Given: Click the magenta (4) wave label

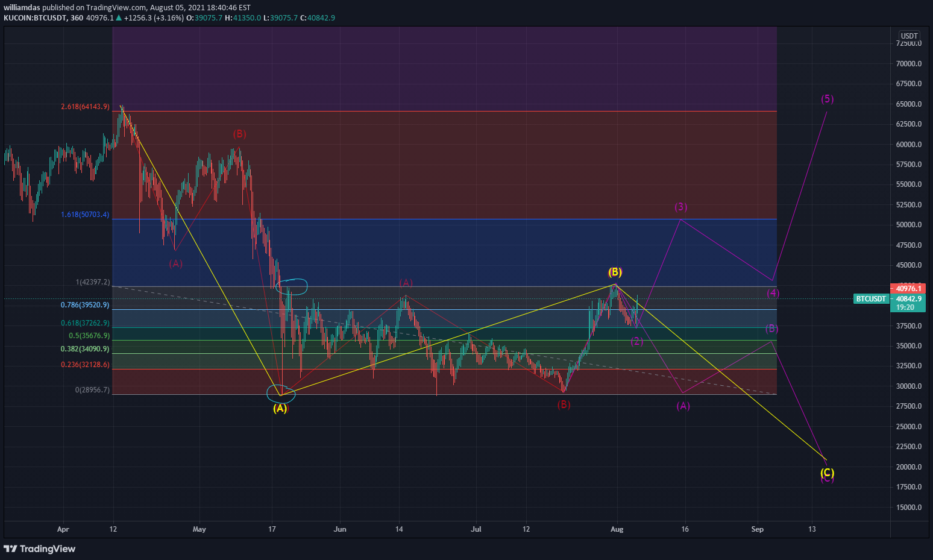Looking at the screenshot, I should point(773,293).
